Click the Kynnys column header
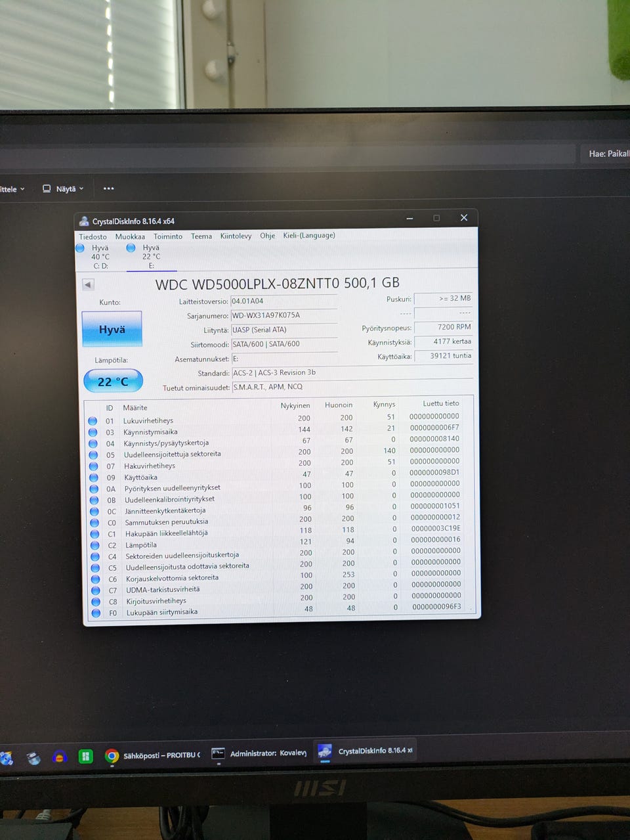 click(x=384, y=405)
